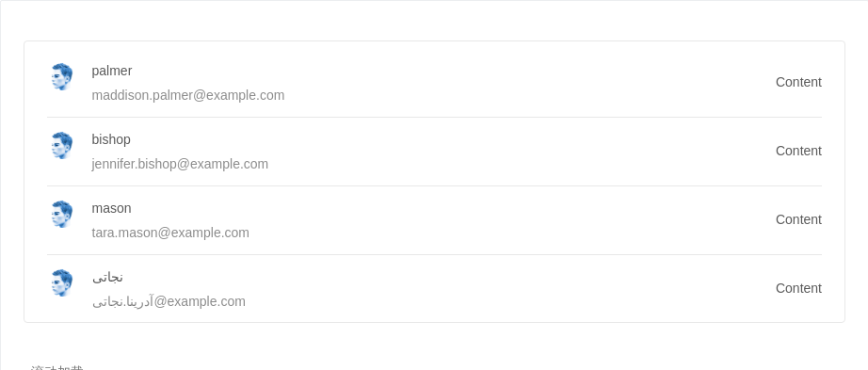Click the avatar beside the نجاتی entry
Image resolution: width=868 pixels, height=370 pixels.
[x=61, y=282]
